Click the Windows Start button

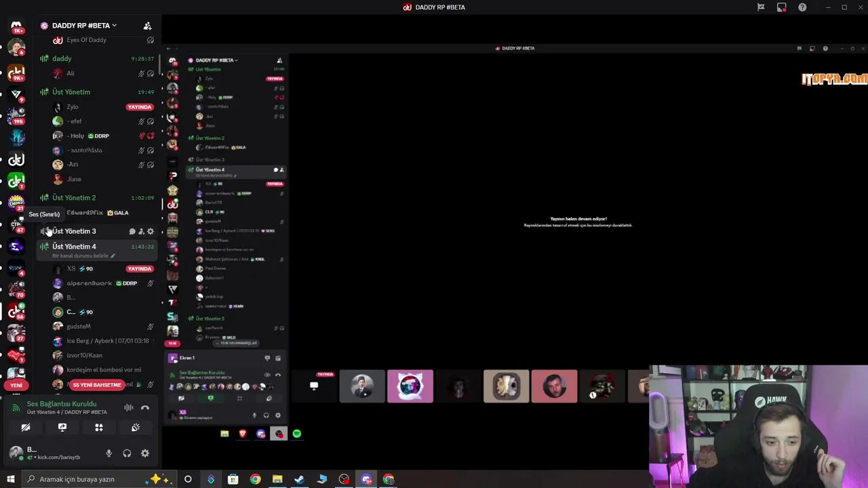(10, 479)
